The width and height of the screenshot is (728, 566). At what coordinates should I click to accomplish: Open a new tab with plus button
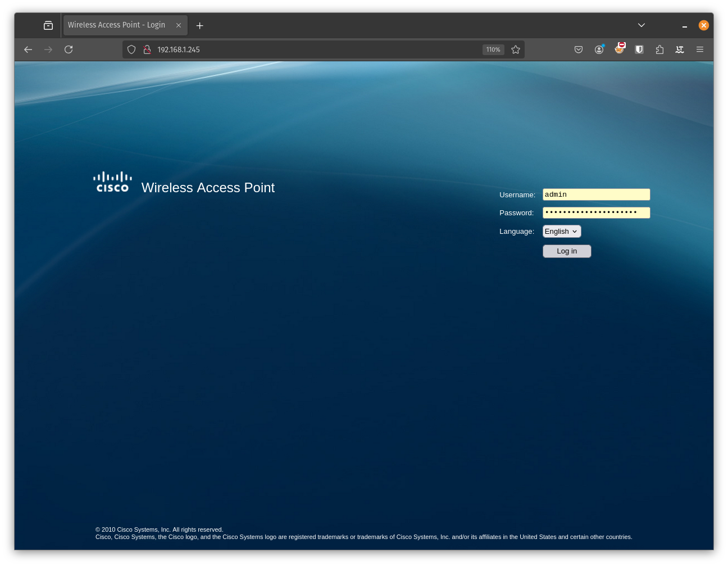click(x=199, y=25)
